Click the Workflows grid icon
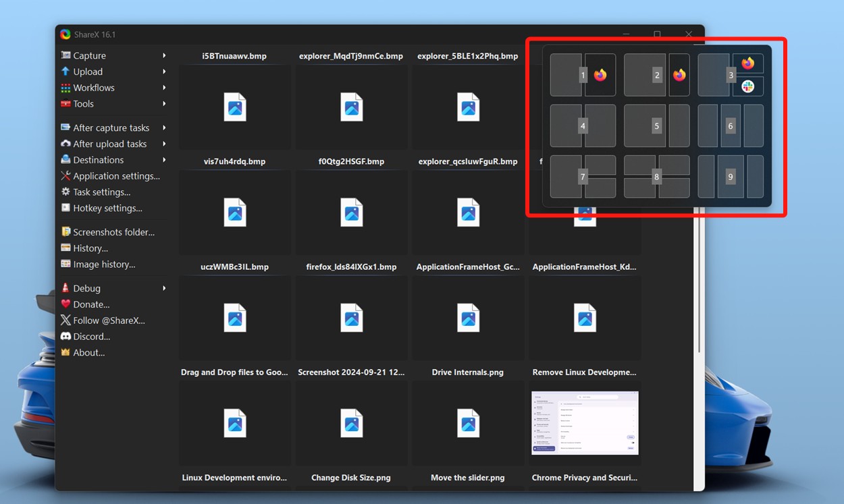Image resolution: width=844 pixels, height=504 pixels. tap(65, 88)
